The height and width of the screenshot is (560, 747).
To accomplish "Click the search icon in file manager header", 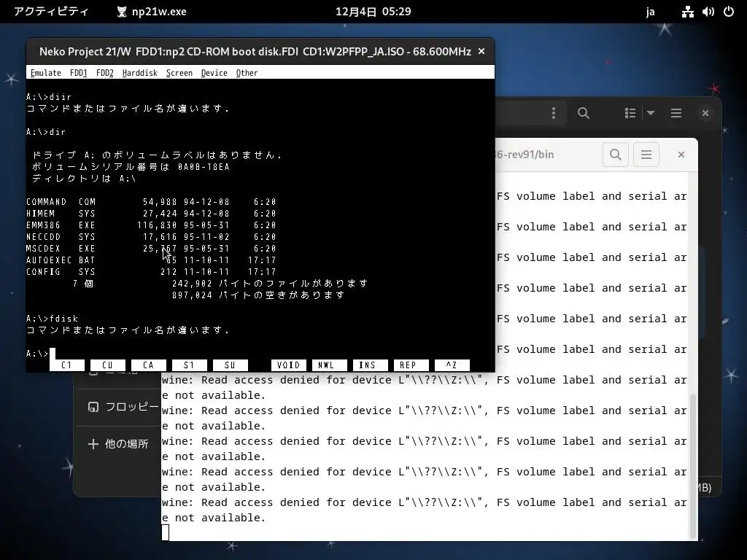I will click(584, 113).
